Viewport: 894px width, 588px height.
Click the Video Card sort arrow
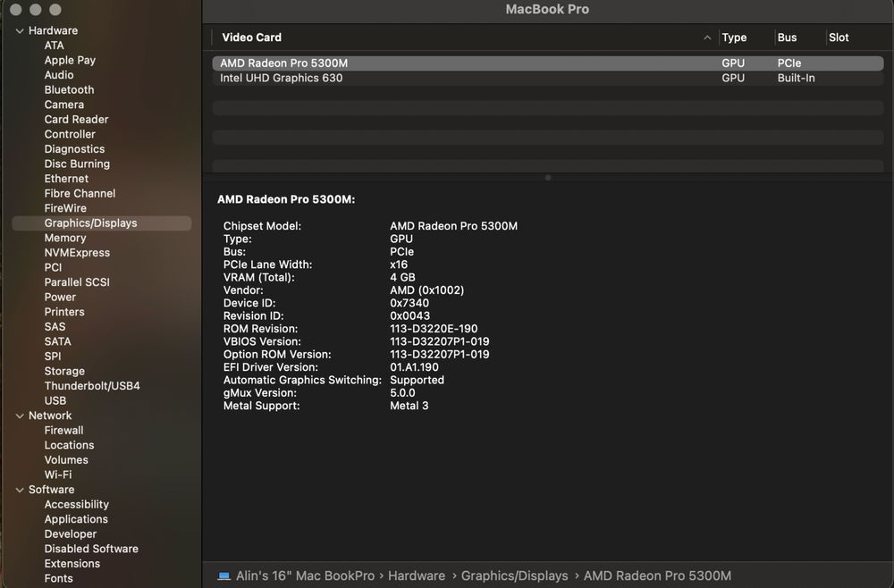(x=707, y=38)
